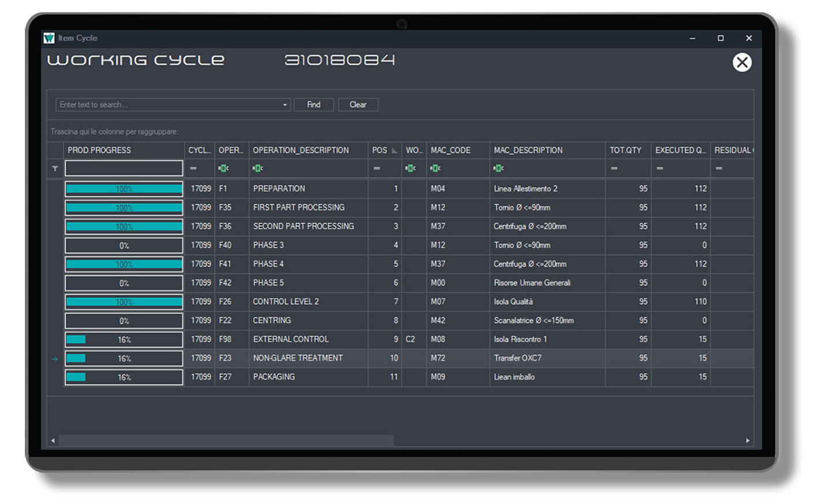Select the CONTROL LEVEL 2 cell
The width and height of the screenshot is (825, 504).
coord(308,301)
